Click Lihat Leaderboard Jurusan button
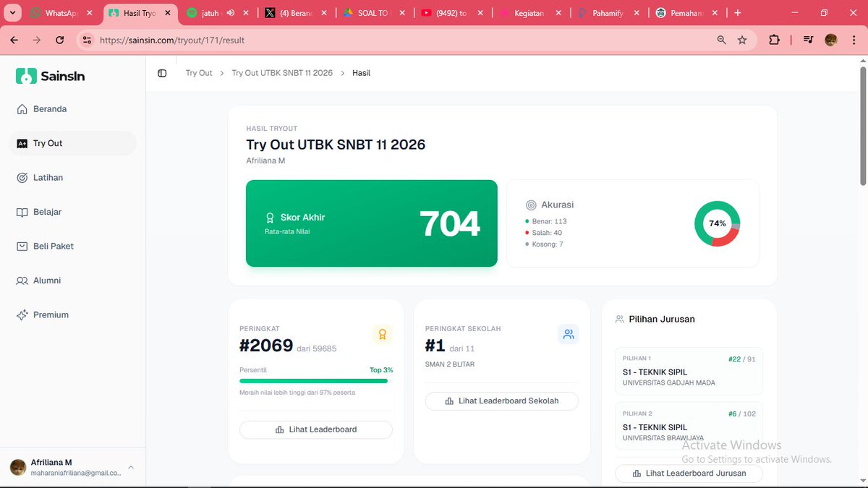This screenshot has height=488, width=868. [689, 474]
